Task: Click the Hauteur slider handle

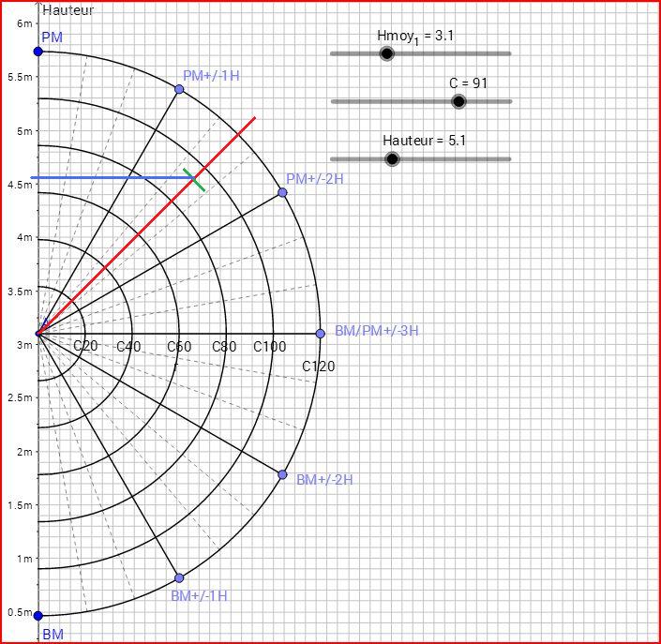Action: [x=393, y=159]
